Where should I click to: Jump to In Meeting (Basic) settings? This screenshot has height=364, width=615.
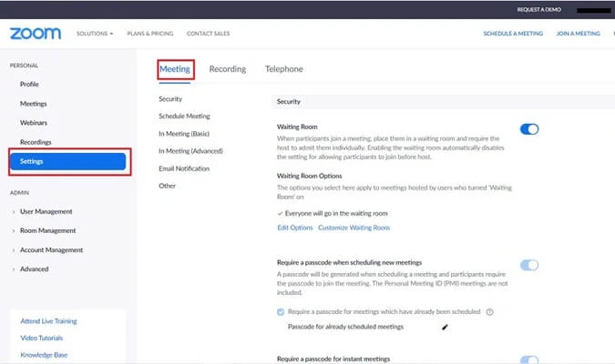[184, 134]
